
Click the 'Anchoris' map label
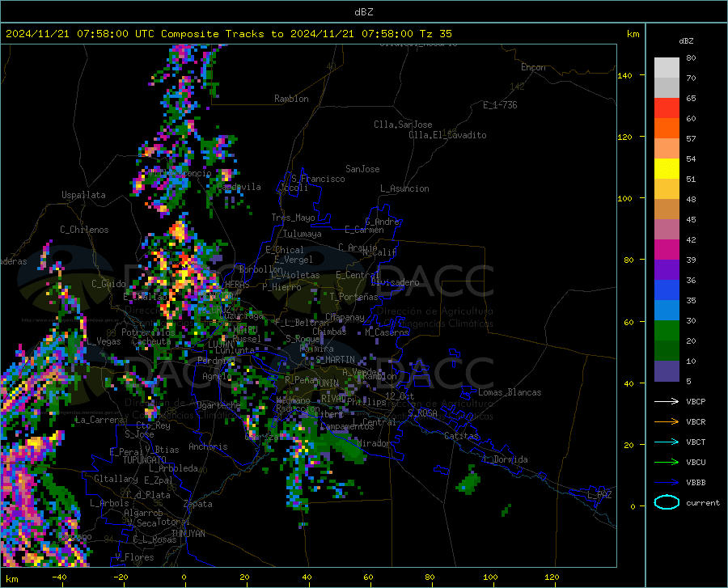point(208,447)
